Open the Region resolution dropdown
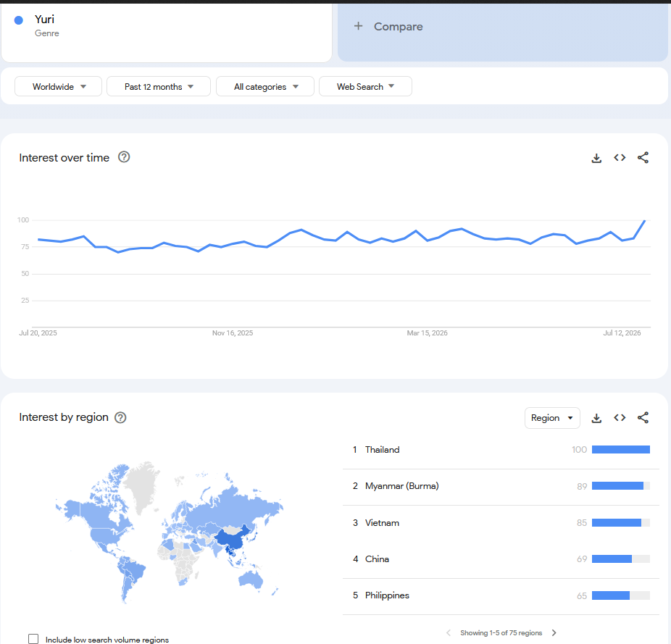 pyautogui.click(x=552, y=418)
